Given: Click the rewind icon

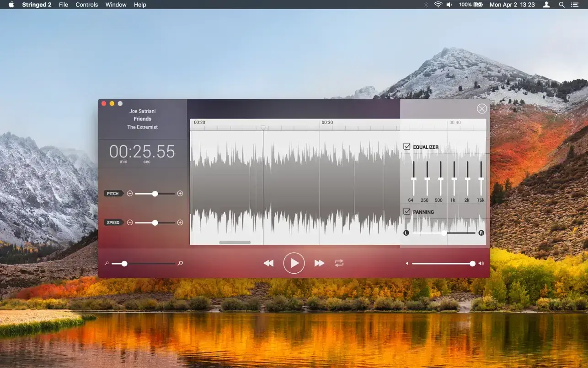Looking at the screenshot, I should pyautogui.click(x=268, y=263).
